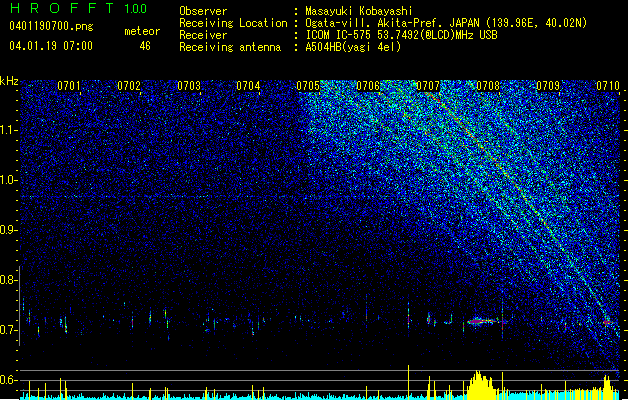Click the 0705 time marker
Screen dimensions: 629x400
click(308, 86)
